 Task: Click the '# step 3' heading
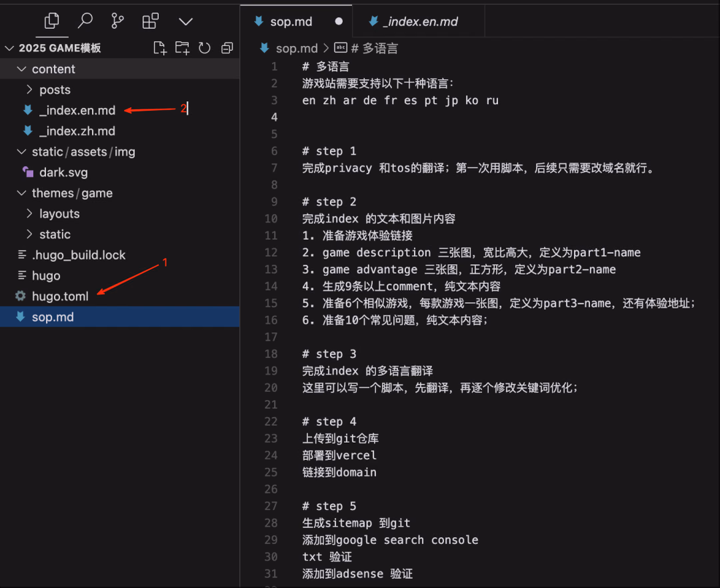pos(329,354)
